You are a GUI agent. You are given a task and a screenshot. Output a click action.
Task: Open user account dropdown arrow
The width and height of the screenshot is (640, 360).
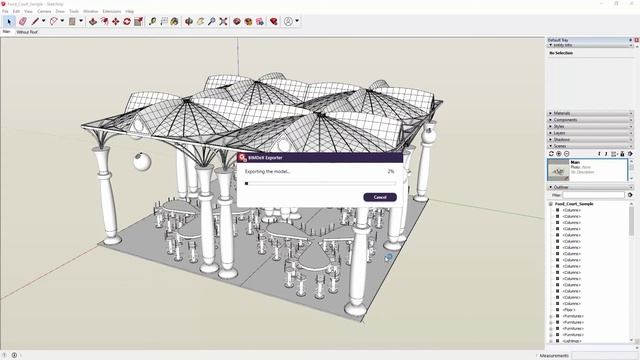tap(297, 21)
